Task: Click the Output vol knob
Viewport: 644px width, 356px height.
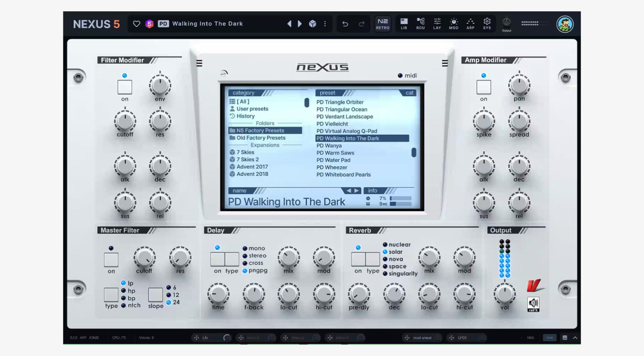Action: [504, 293]
